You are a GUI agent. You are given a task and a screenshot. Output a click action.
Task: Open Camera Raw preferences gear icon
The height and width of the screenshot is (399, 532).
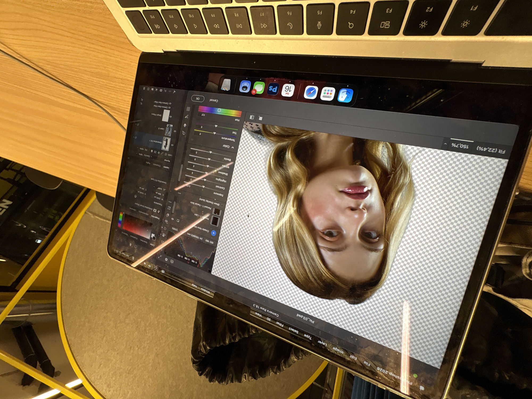tap(167, 259)
